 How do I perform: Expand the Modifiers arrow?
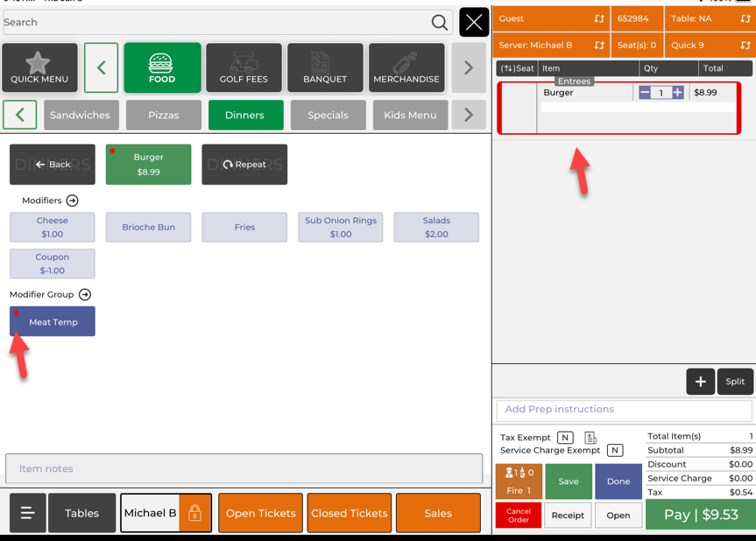(73, 200)
